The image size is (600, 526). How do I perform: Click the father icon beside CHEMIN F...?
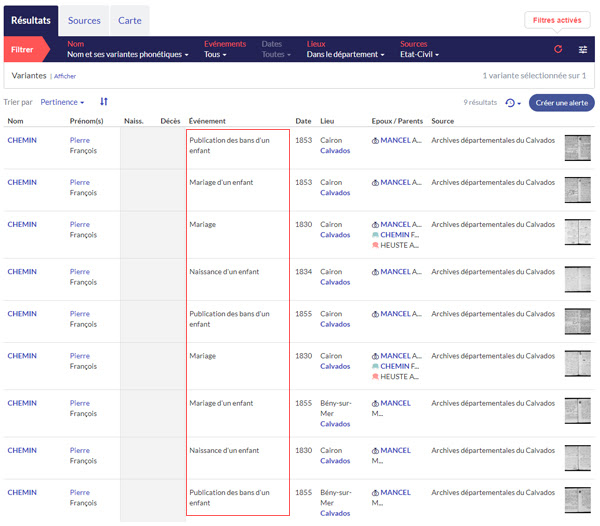(375, 235)
